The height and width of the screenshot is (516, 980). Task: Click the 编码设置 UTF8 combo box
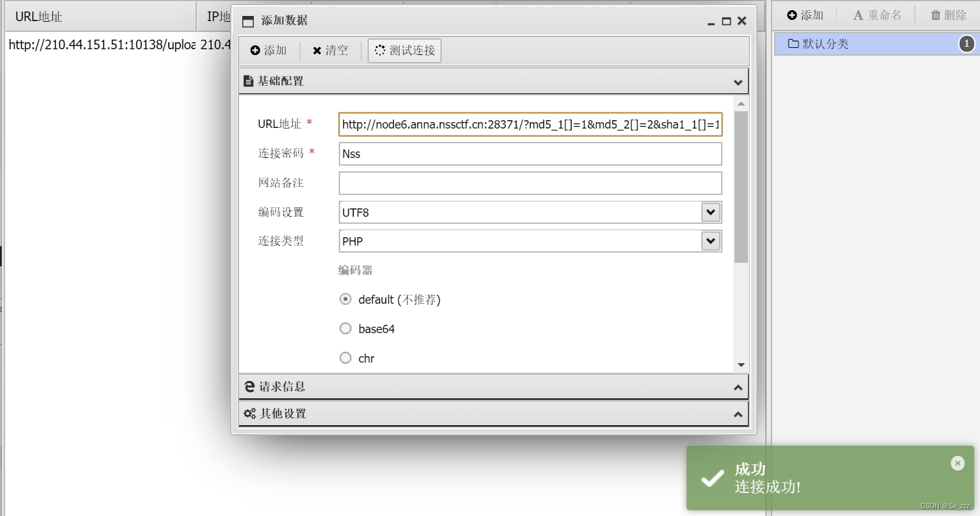tap(530, 212)
